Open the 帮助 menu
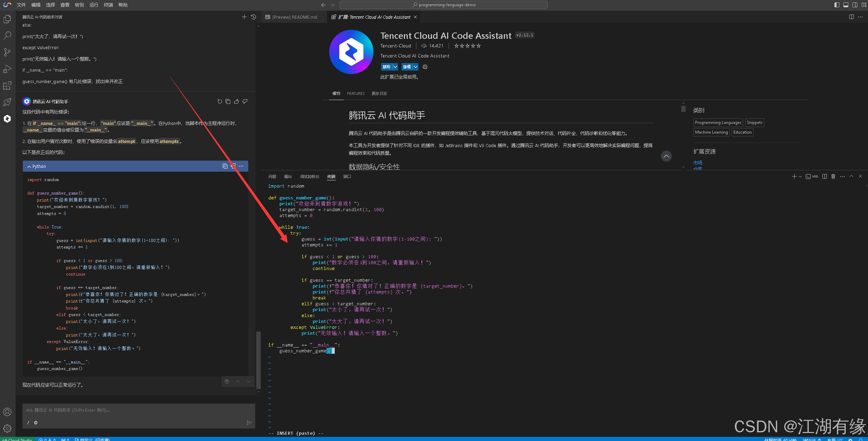 tap(123, 5)
